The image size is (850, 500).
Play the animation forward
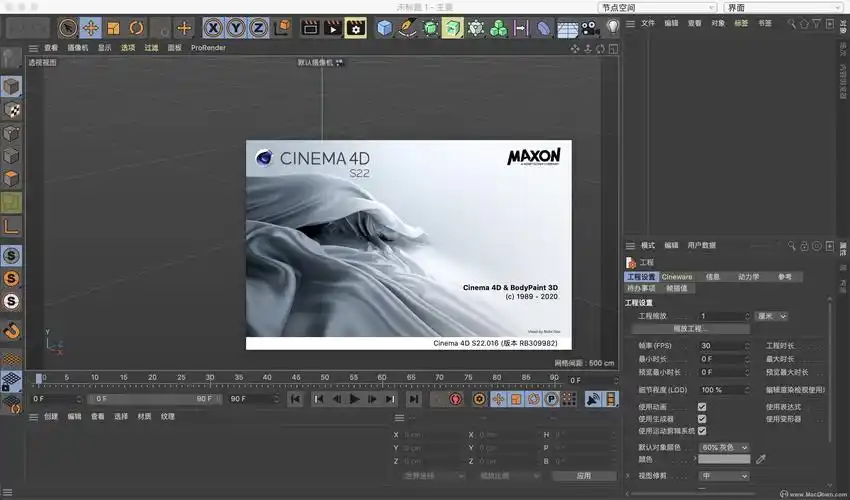tap(355, 399)
